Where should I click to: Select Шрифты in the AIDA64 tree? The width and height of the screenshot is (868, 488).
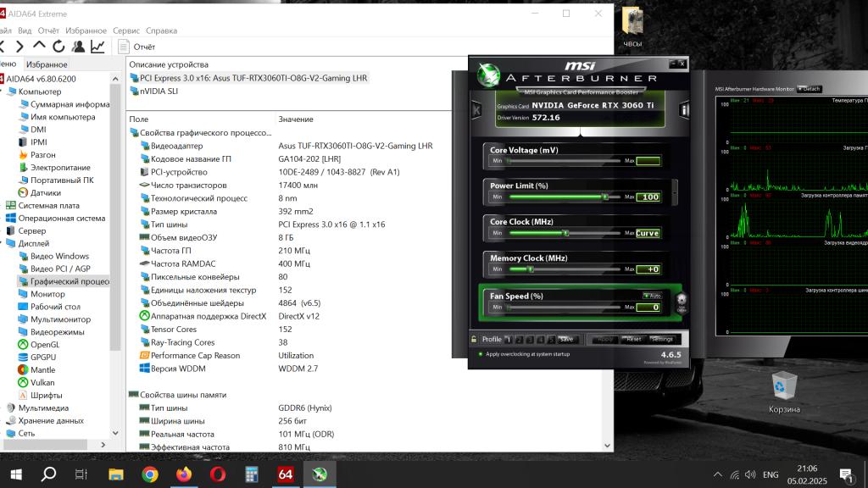coord(41,395)
